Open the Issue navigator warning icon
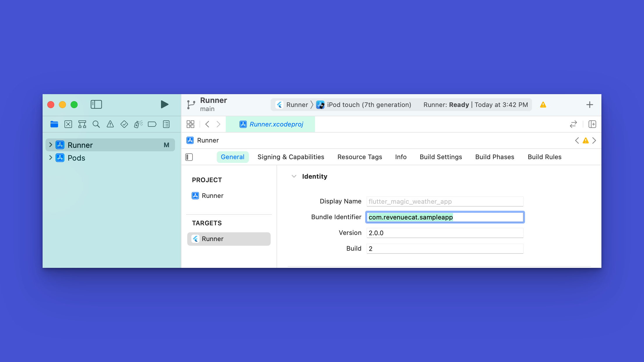The image size is (644, 362). click(110, 124)
